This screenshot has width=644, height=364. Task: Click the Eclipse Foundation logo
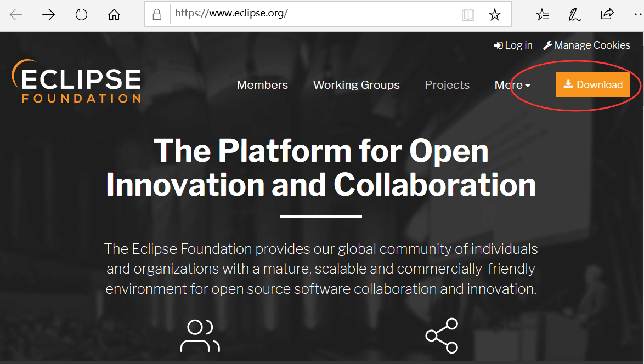[76, 81]
